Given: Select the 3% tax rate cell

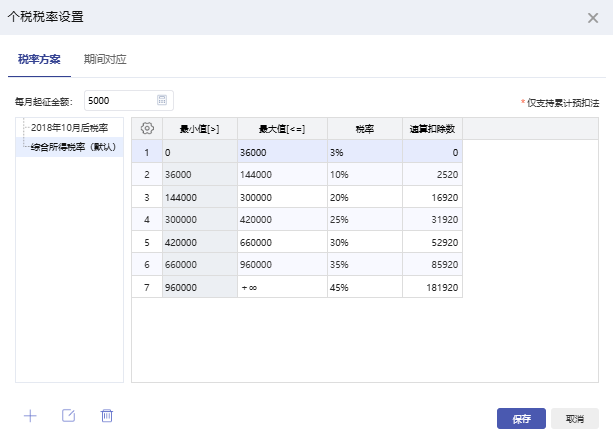Looking at the screenshot, I should pos(364,152).
